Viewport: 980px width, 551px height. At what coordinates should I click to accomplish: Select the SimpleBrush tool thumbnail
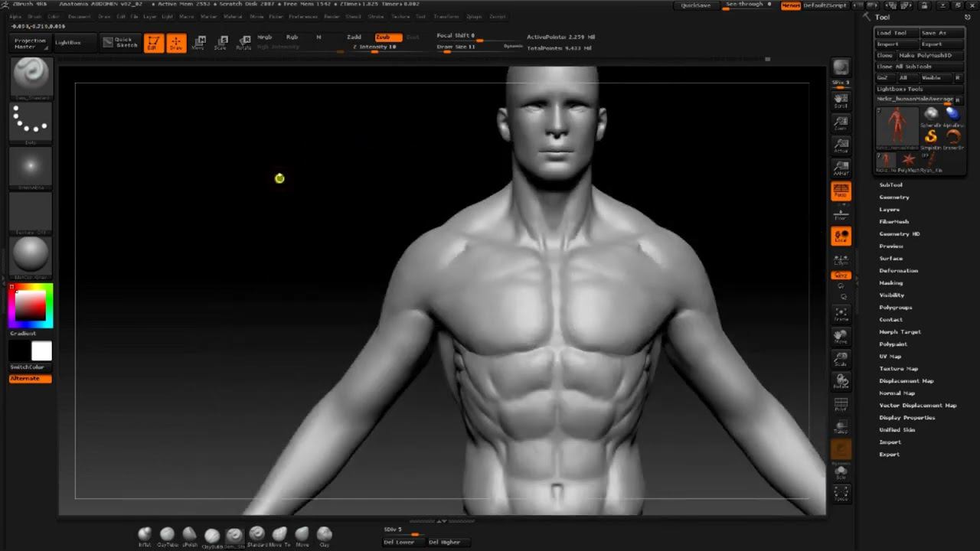coord(931,137)
